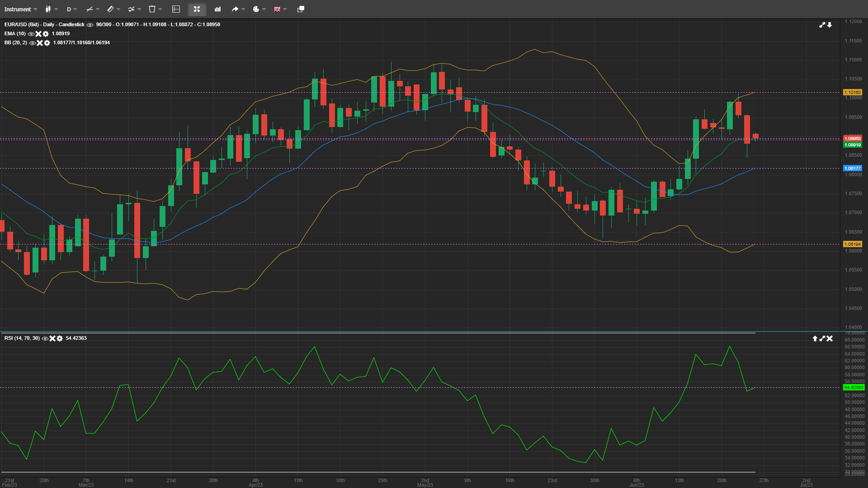Viewport: 868px width, 488px height.
Task: Click the chart layout grid icon
Action: click(x=176, y=9)
